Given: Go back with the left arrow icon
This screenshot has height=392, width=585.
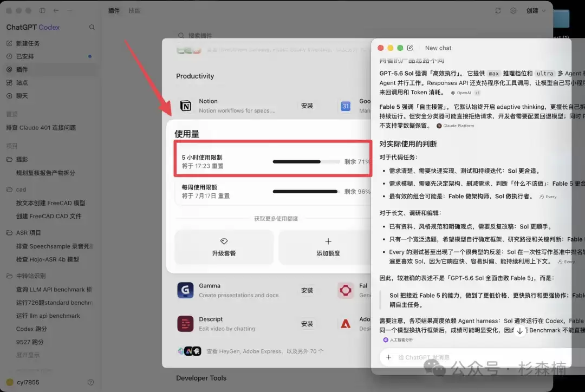Looking at the screenshot, I should [x=56, y=10].
